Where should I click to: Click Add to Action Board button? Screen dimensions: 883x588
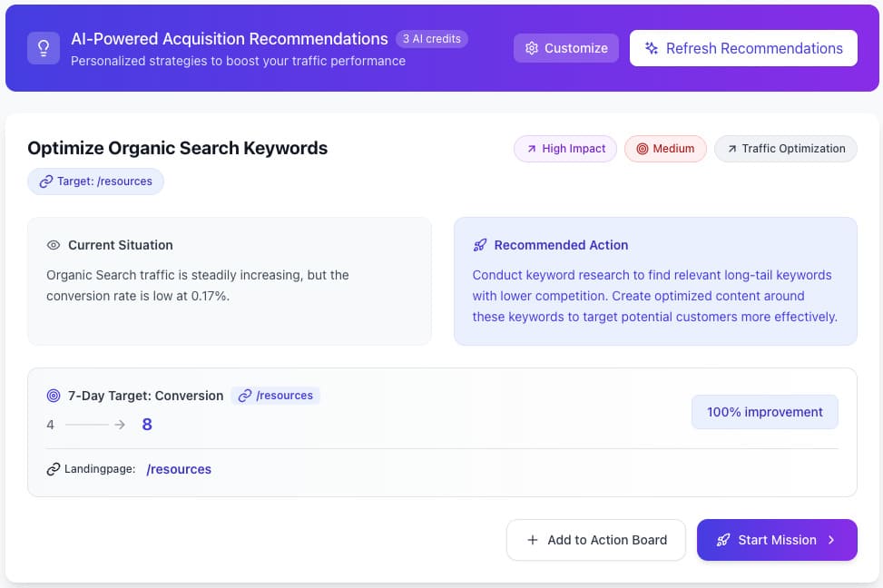pyautogui.click(x=596, y=540)
